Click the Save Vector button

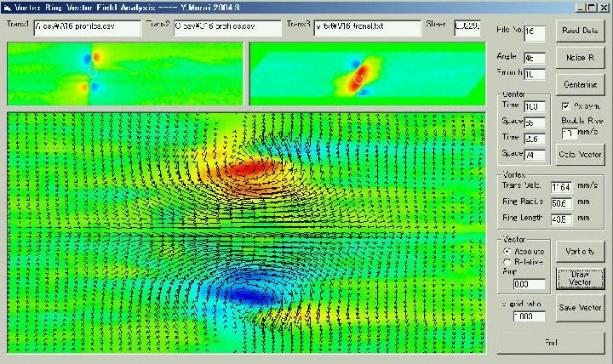580,307
